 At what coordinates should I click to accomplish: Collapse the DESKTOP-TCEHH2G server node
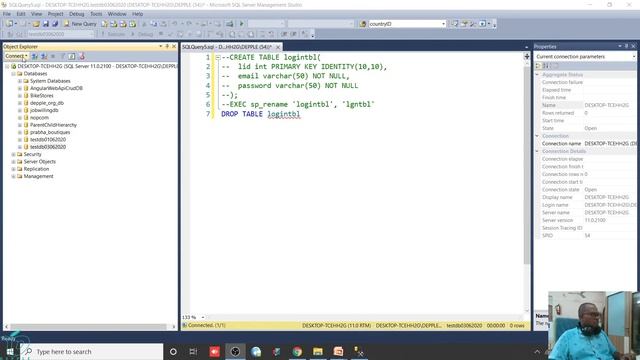click(x=7, y=66)
